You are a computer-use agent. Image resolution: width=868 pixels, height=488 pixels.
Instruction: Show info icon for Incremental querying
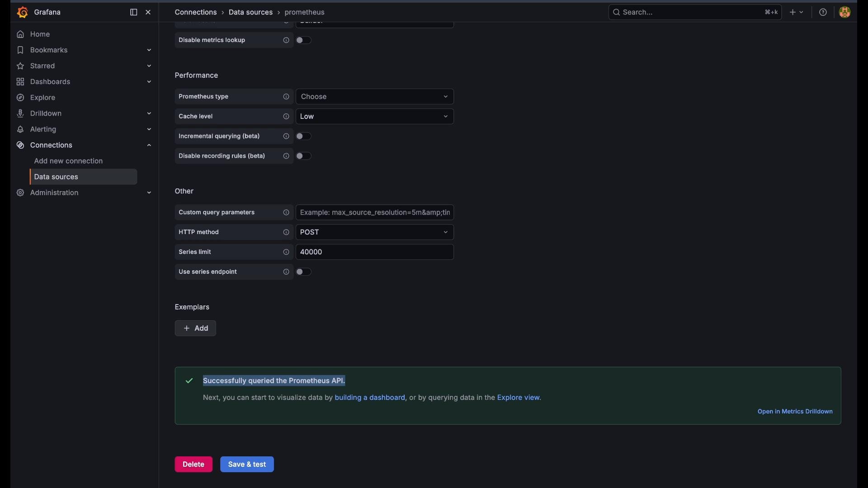click(x=286, y=136)
